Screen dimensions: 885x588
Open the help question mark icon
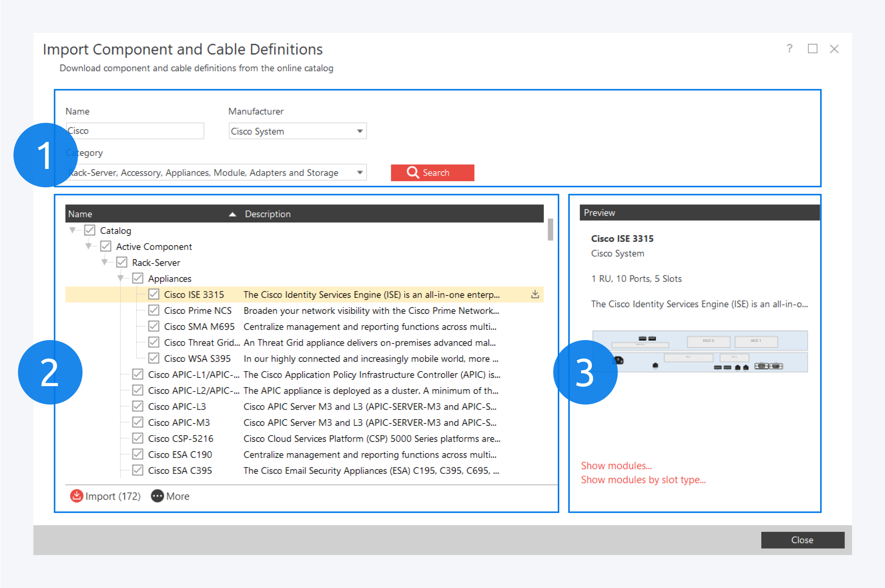click(789, 49)
